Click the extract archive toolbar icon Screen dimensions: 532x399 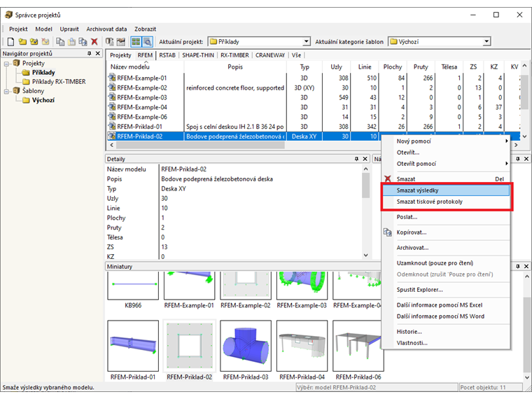click(x=121, y=42)
